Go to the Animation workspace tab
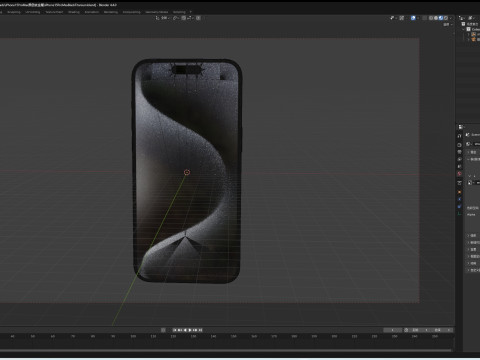The image size is (480, 360). [x=92, y=12]
